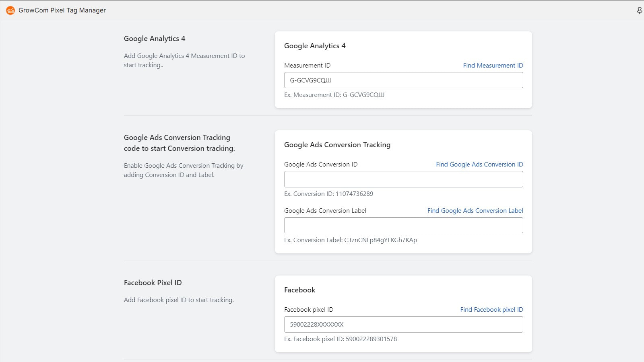Image resolution: width=644 pixels, height=362 pixels.
Task: Click the Ex. Conversion Label hint text
Action: point(350,240)
